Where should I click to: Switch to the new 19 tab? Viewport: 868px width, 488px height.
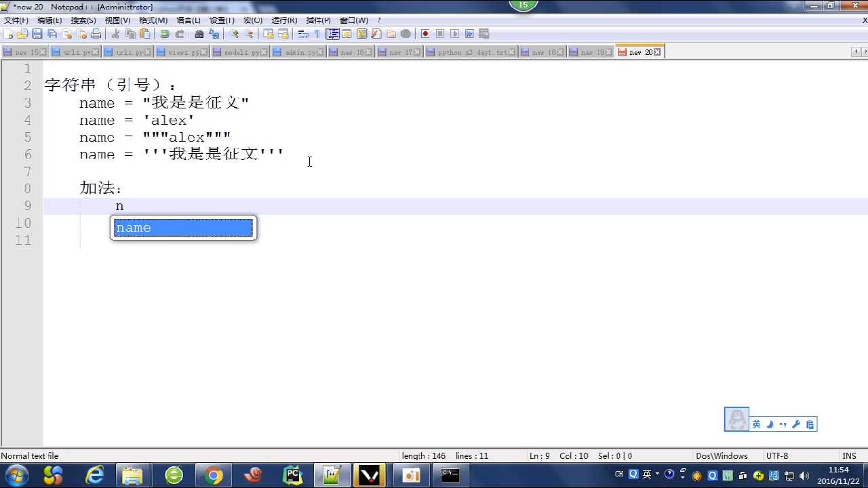click(x=591, y=52)
